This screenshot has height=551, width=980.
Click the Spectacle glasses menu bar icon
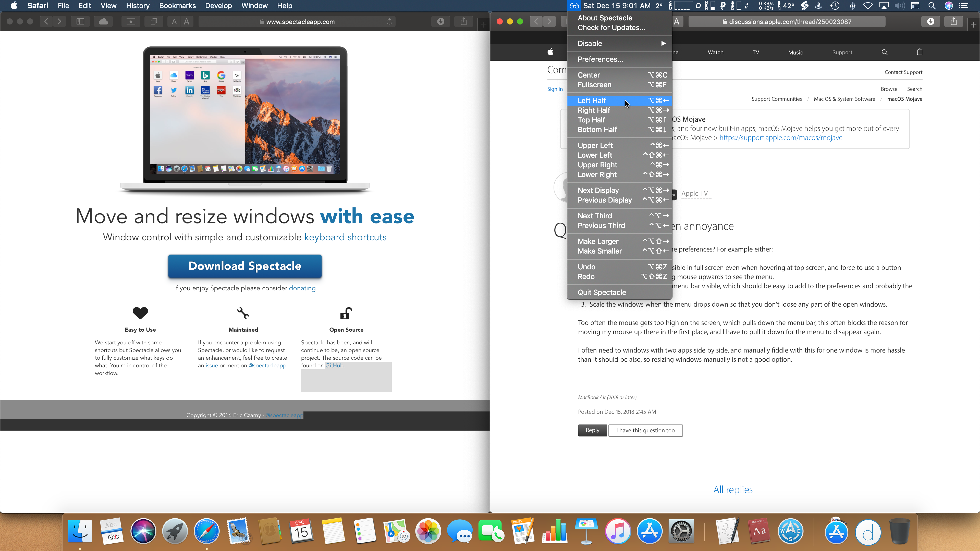tap(574, 6)
